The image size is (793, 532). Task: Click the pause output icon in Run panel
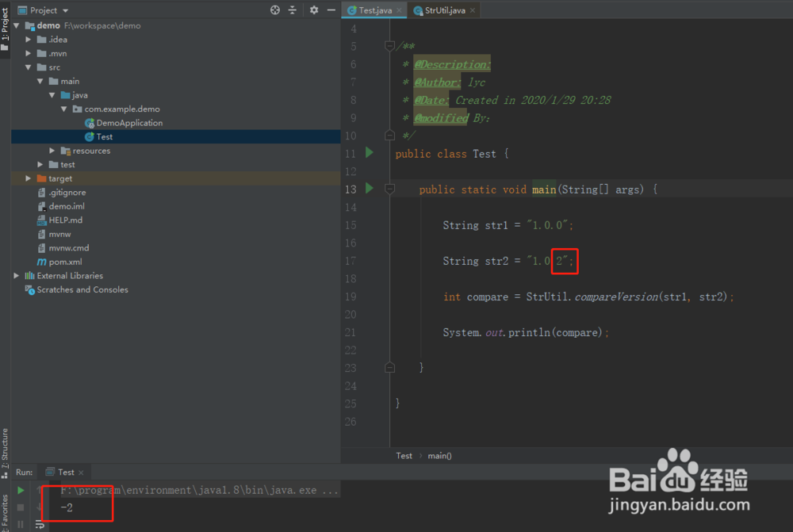[x=21, y=524]
